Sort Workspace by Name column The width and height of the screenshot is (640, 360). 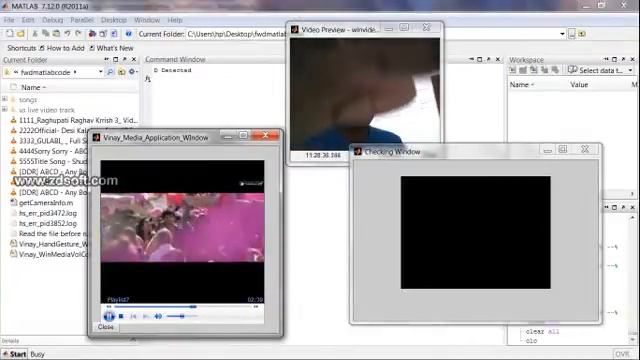pos(522,85)
